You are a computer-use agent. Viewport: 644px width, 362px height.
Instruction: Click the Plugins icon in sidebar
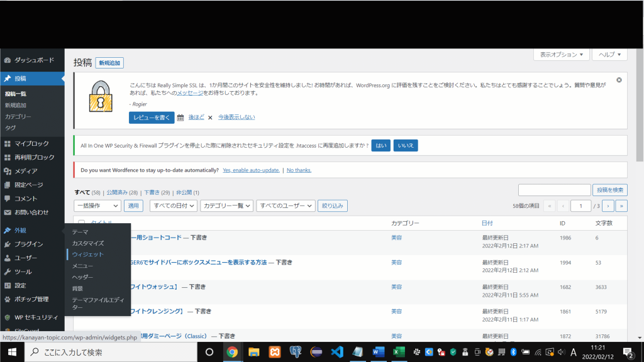pyautogui.click(x=8, y=244)
